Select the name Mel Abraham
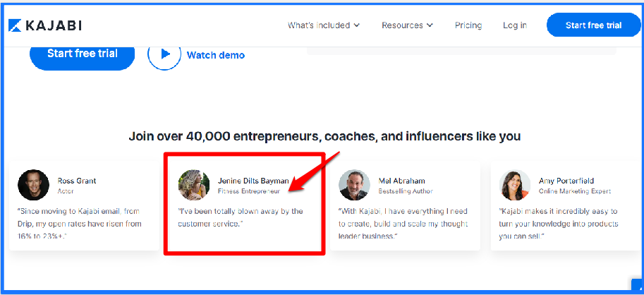 (x=401, y=181)
